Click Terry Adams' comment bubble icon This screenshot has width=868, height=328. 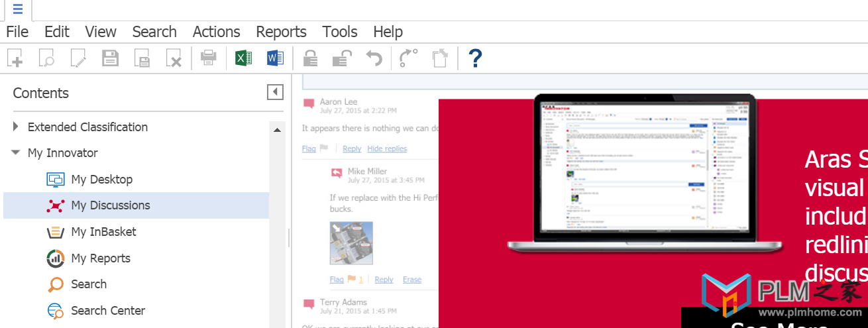click(309, 304)
